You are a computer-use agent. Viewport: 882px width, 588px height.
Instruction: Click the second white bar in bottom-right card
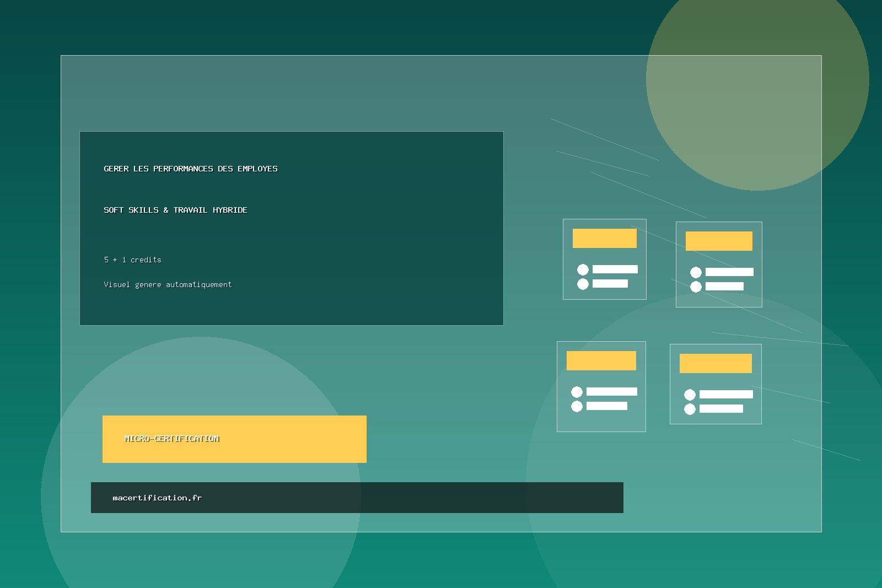click(x=721, y=409)
